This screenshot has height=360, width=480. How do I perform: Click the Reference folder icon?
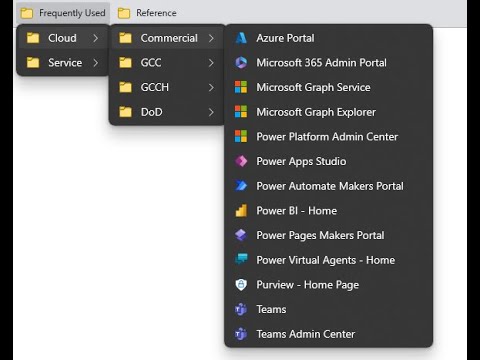coord(124,13)
